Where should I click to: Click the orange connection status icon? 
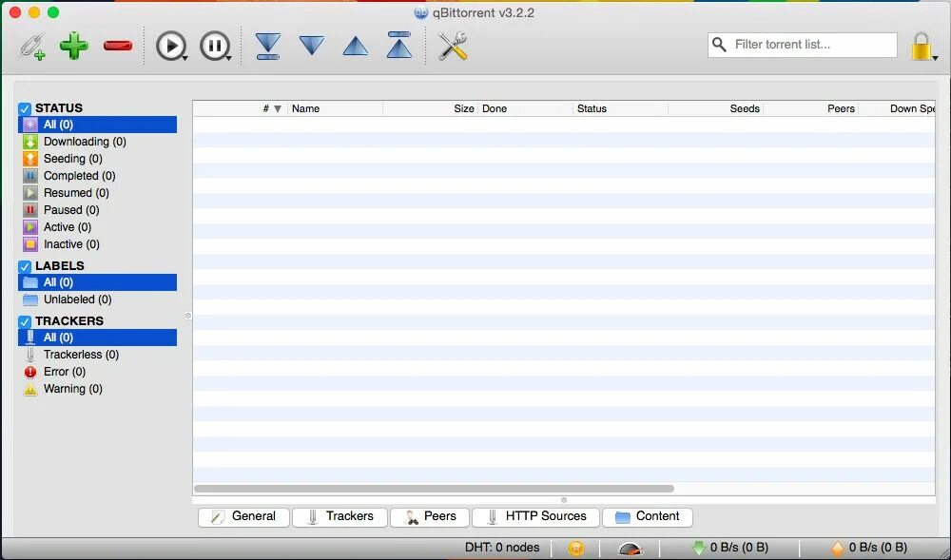point(576,549)
